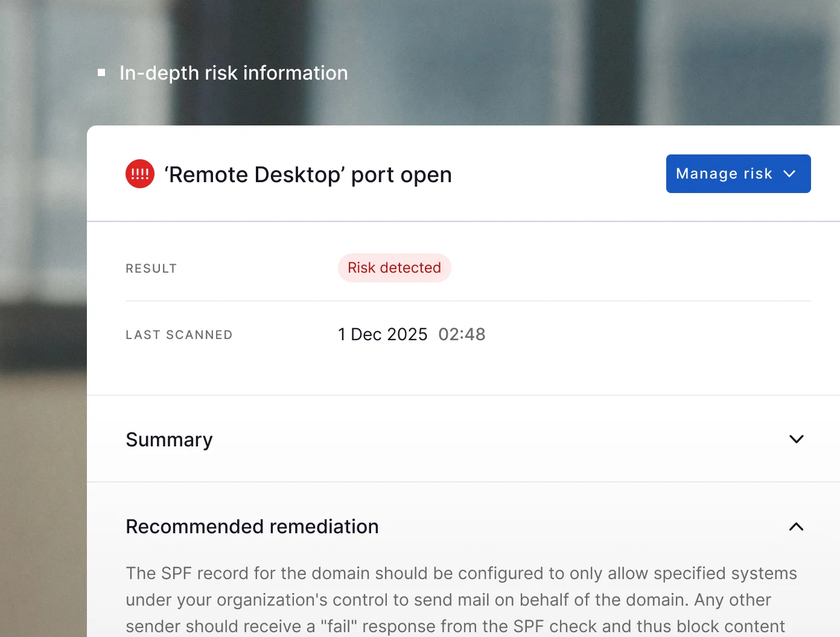Screen dimensions: 840x637
Task: Click the Risk detected status badge
Action: click(395, 268)
